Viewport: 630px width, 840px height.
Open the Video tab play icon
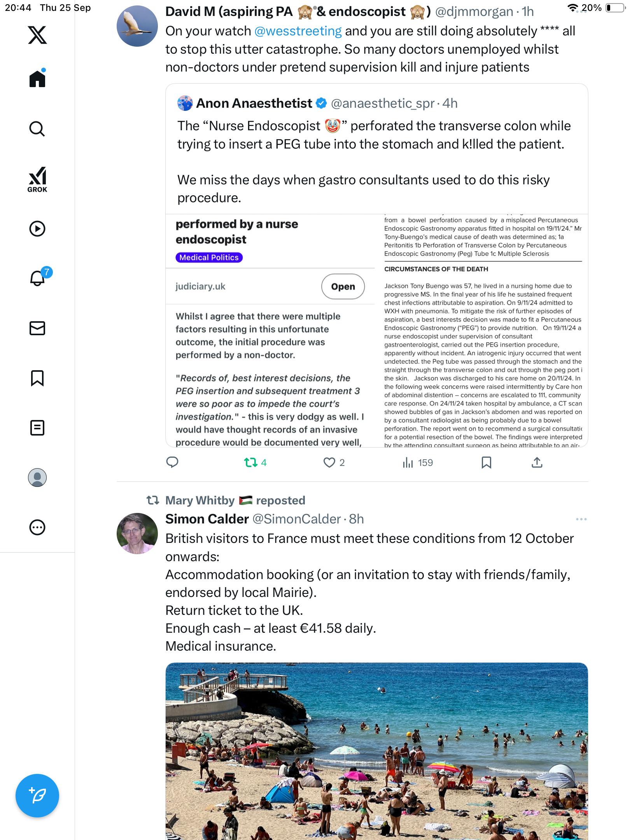pyautogui.click(x=37, y=229)
